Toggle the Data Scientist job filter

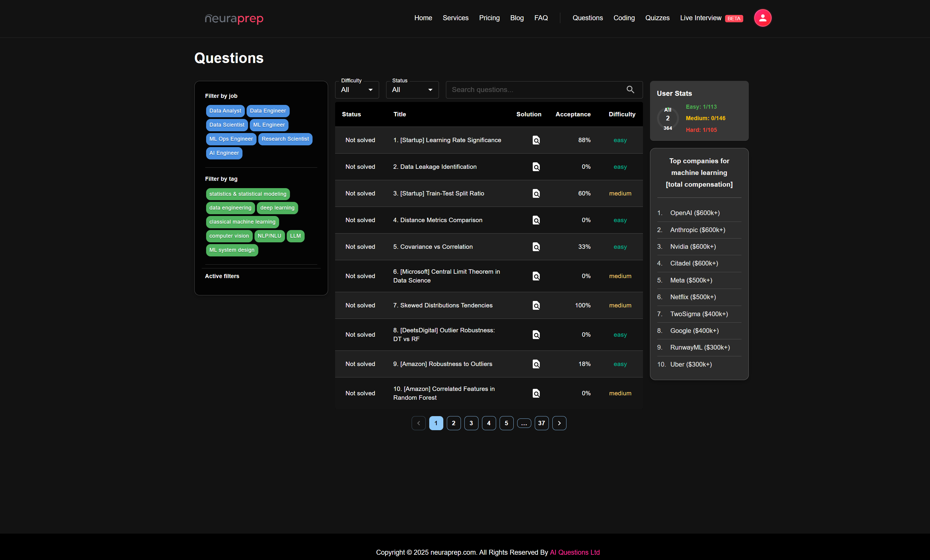point(226,125)
